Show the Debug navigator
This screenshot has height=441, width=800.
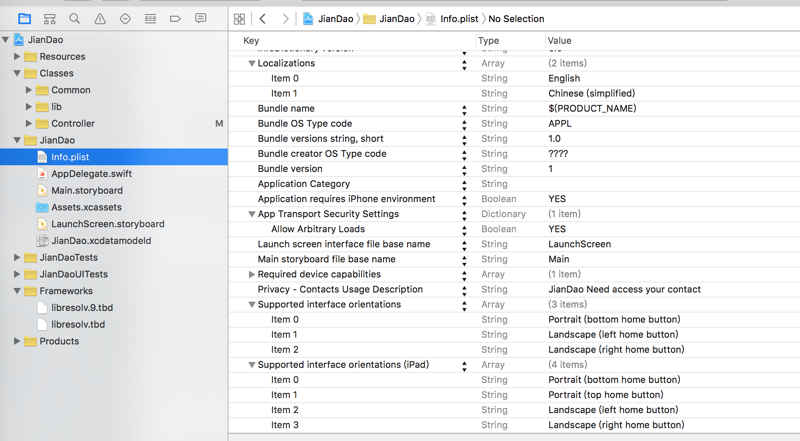pos(151,19)
